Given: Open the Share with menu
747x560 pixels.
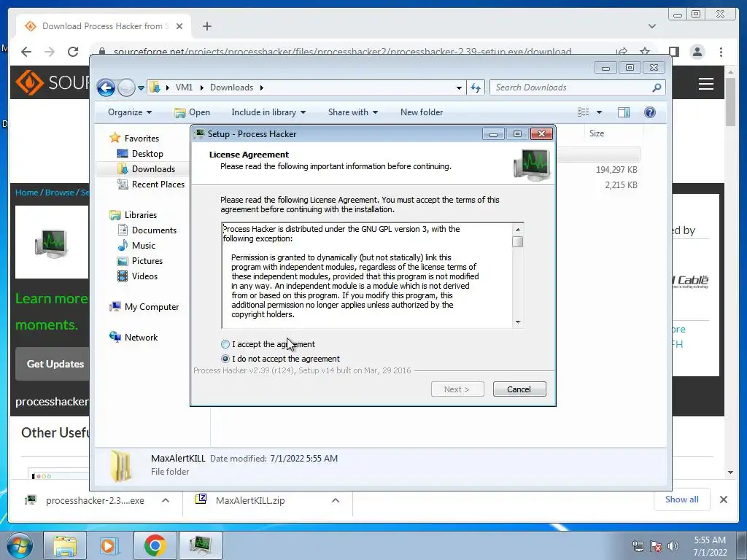Looking at the screenshot, I should click(352, 112).
